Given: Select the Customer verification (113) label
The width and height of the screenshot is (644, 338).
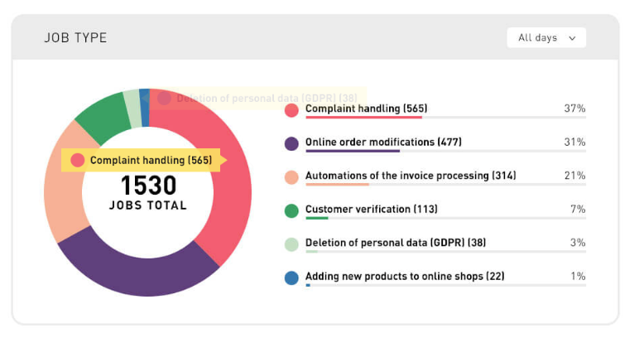Looking at the screenshot, I should coord(371,210).
